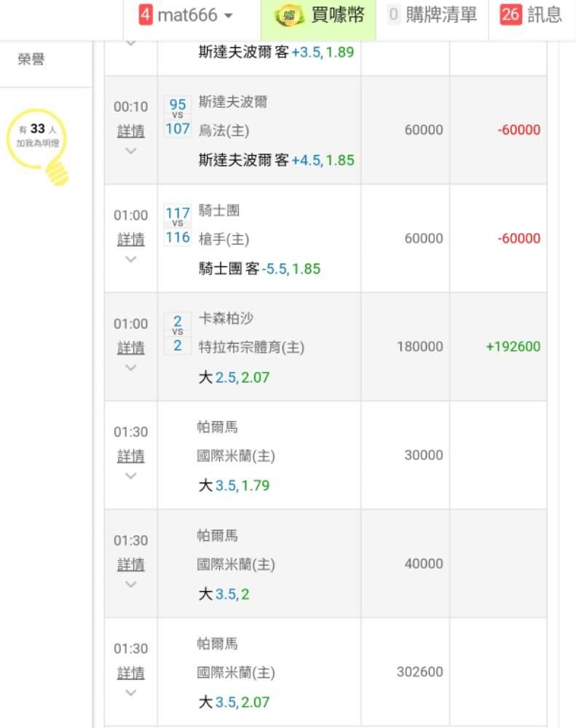Image resolution: width=576 pixels, height=728 pixels.
Task: Click the 0 badge beside 購牌清單
Action: (x=394, y=15)
